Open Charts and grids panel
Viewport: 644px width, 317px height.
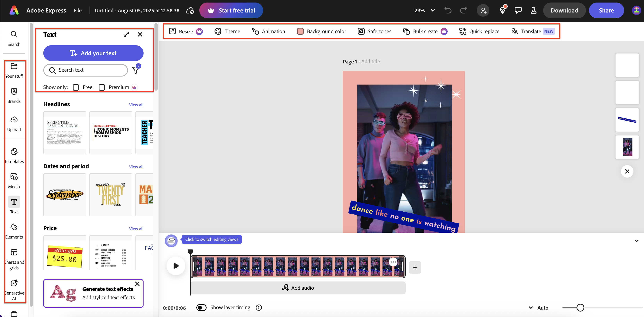point(14,259)
